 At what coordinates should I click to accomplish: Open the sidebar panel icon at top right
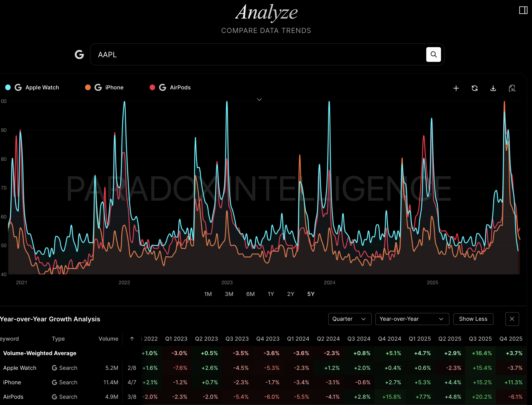(523, 10)
